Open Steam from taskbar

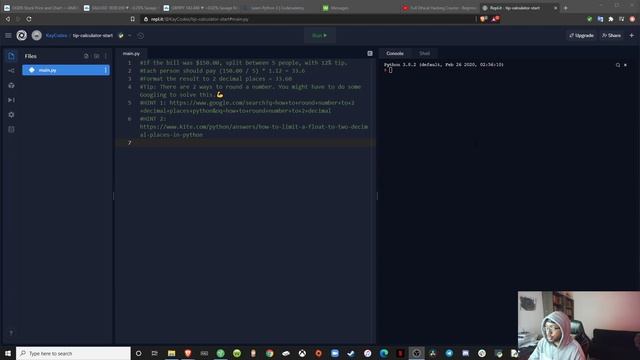point(351,353)
